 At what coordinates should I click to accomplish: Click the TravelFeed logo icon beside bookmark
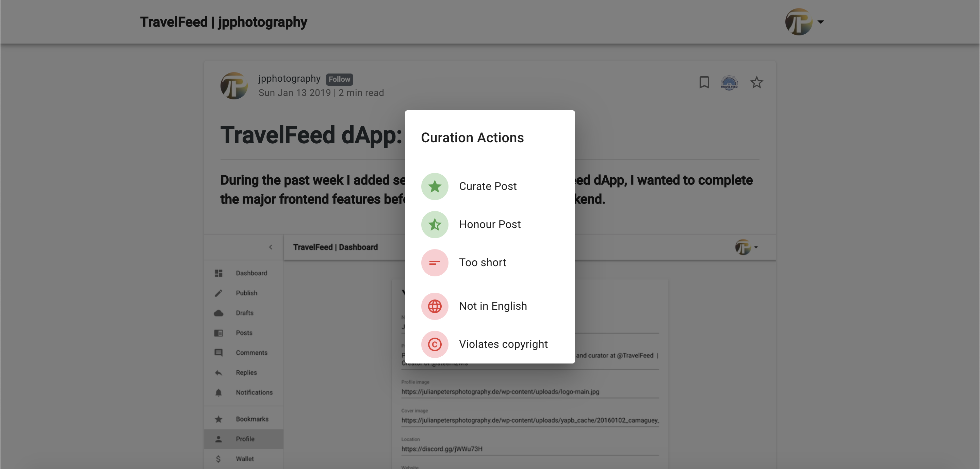tap(729, 82)
